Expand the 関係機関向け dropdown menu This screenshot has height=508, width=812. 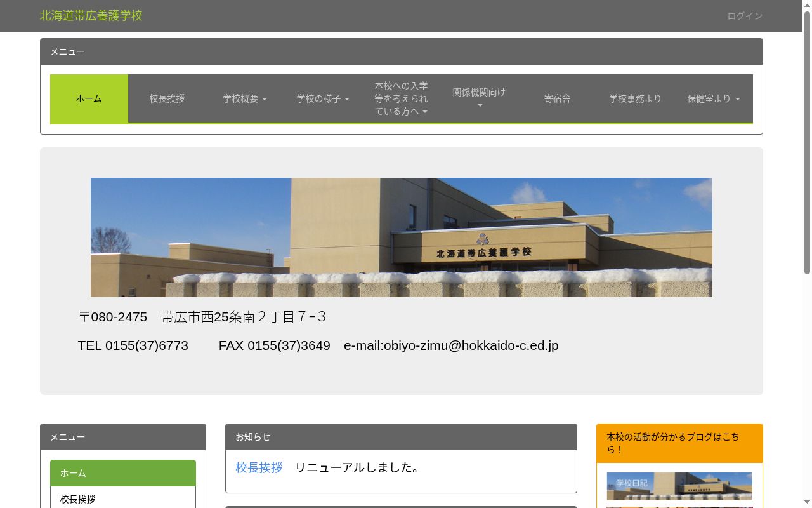(x=479, y=98)
